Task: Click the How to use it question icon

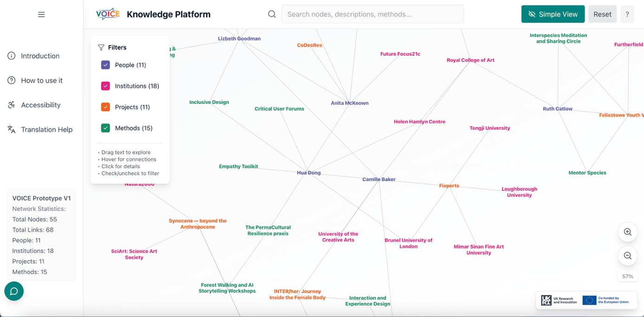Action: (x=12, y=80)
